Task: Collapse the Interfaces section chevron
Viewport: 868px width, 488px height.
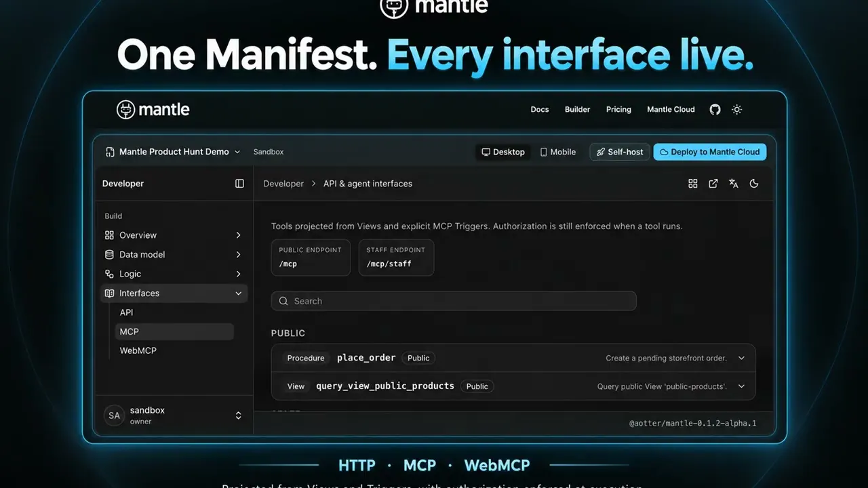Action: pyautogui.click(x=238, y=293)
